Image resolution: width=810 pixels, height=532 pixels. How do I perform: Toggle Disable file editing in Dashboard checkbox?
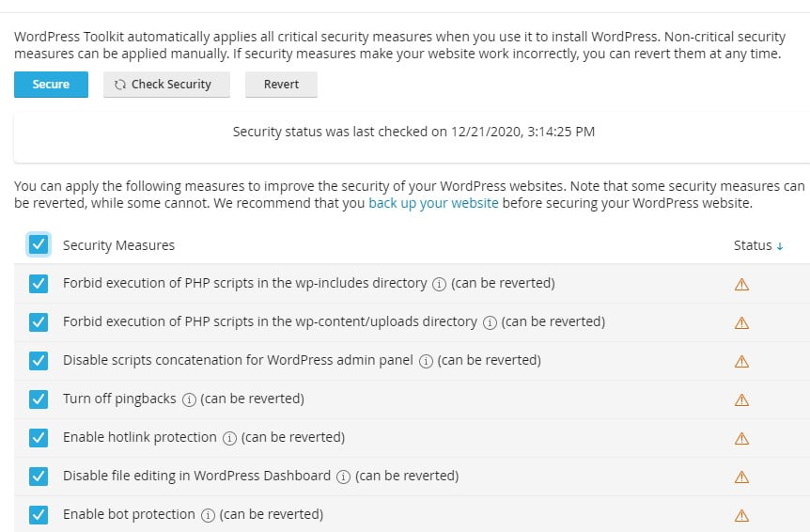pyautogui.click(x=39, y=477)
